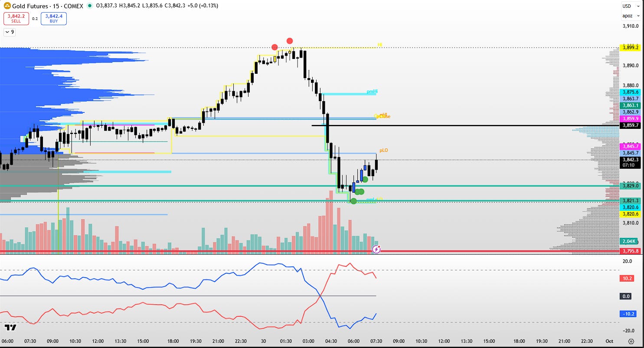644x348 pixels.
Task: Open the lightning bolt event icon on the chart
Action: [x=376, y=249]
